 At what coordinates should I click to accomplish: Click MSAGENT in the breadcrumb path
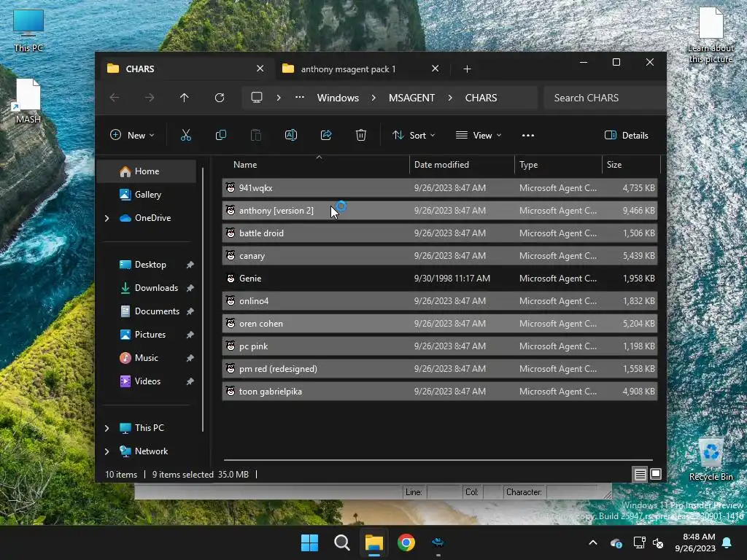point(411,98)
